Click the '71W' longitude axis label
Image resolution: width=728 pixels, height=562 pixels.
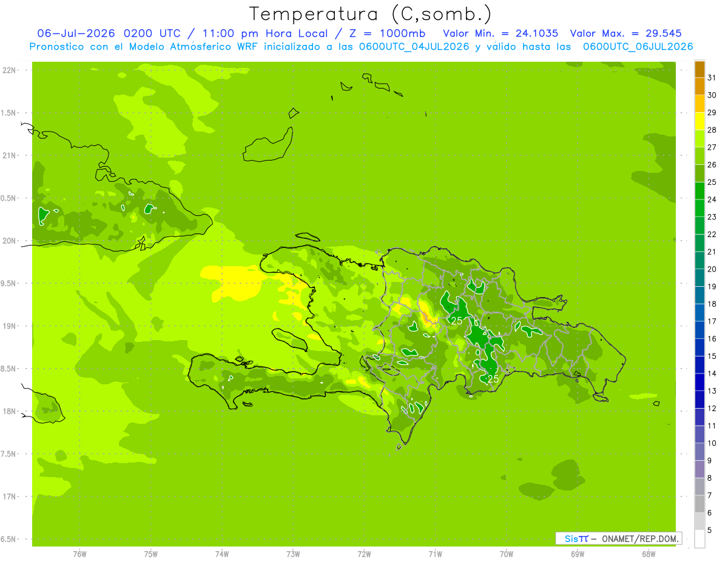point(435,554)
